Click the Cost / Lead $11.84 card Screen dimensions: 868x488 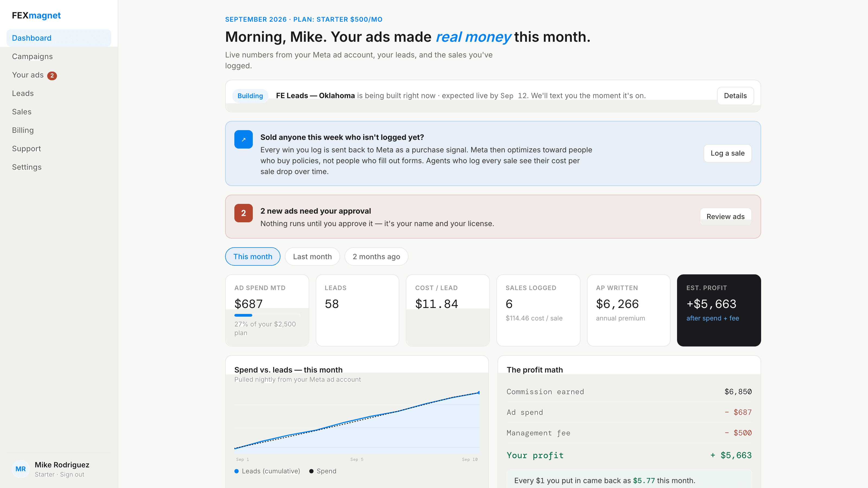click(448, 310)
